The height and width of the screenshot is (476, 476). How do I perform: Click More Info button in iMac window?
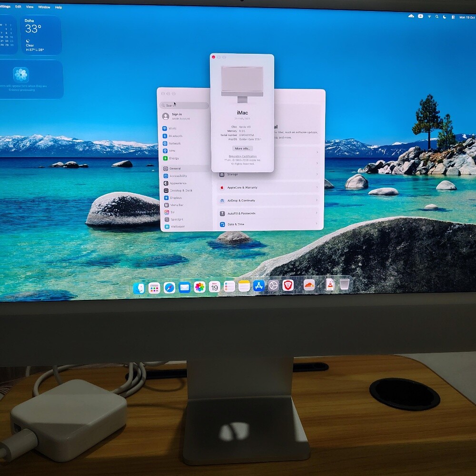pos(242,149)
